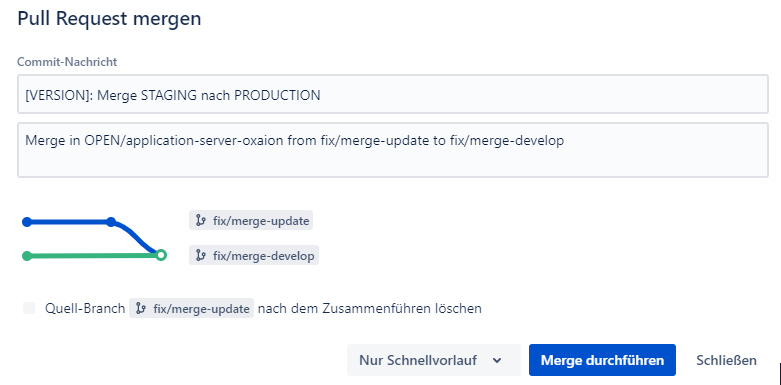Click the chevron arrow next to Nur Schnellvorlauf

point(497,360)
